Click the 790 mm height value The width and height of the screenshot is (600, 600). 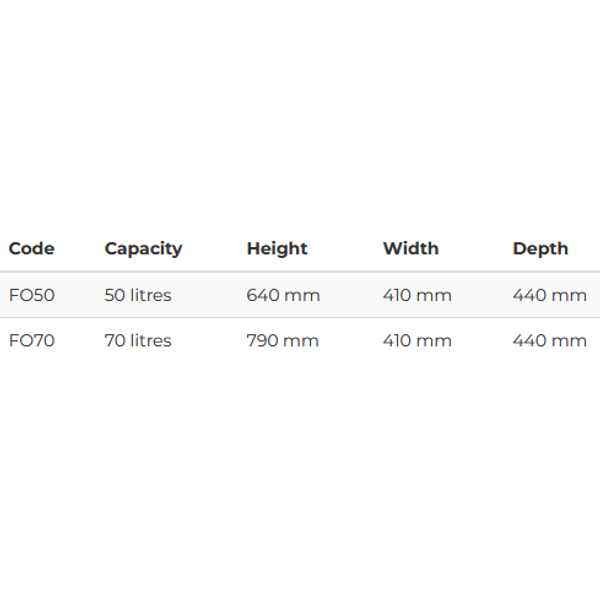(x=283, y=341)
